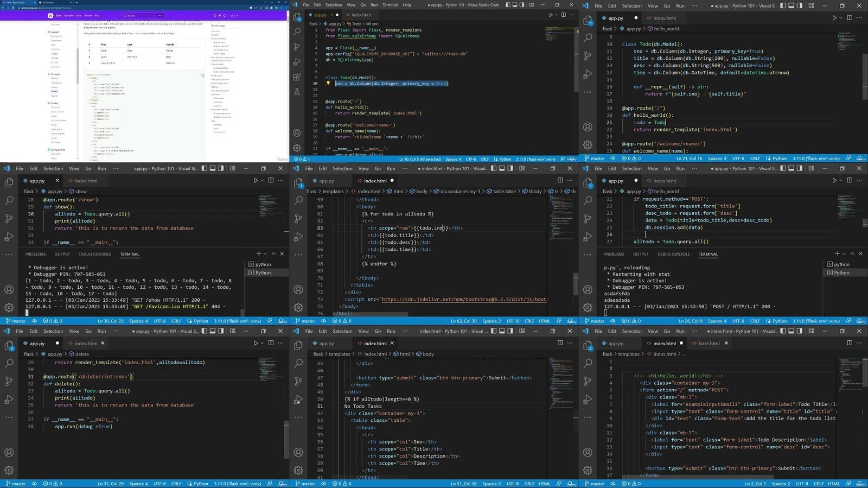Screen dimensions: 868x488
Task: Click new terminal plus in Ln 30, Col 23 window
Action: coord(259,253)
